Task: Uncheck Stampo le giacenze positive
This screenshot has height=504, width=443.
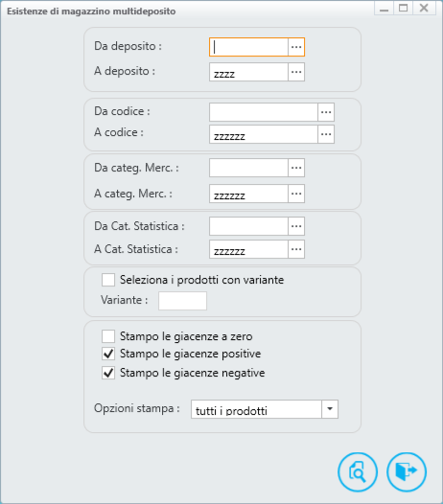Action: 108,354
